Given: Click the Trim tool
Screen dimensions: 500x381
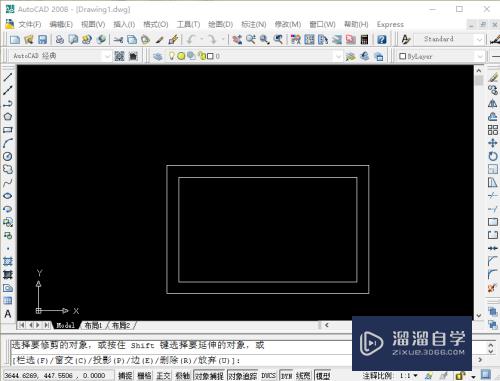Looking at the screenshot, I should [x=493, y=195].
